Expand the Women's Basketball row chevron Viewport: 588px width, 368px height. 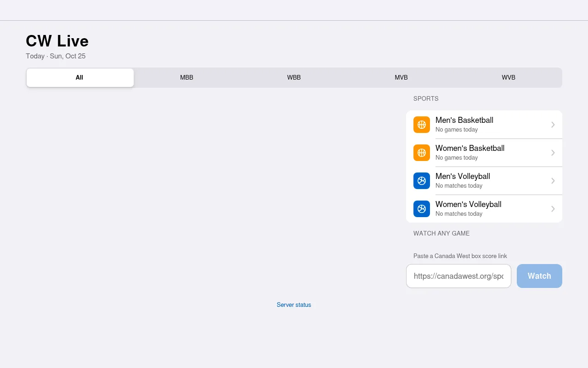pyautogui.click(x=553, y=153)
